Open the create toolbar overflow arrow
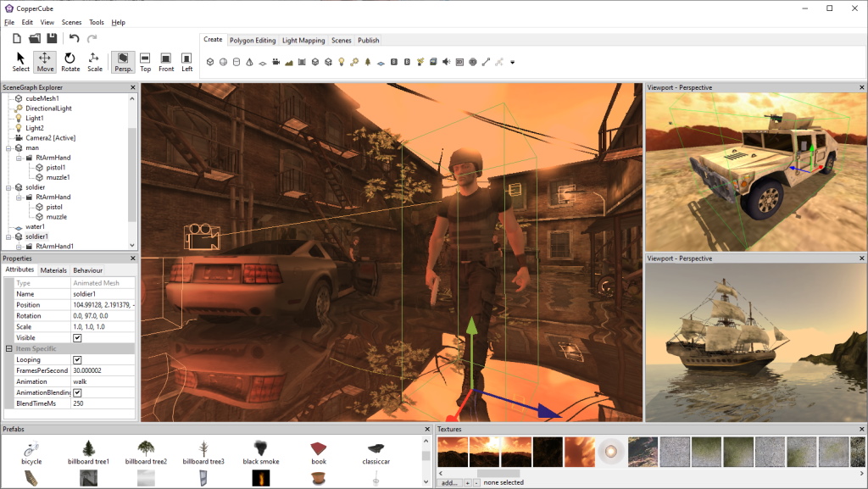The width and height of the screenshot is (868, 489). [512, 62]
